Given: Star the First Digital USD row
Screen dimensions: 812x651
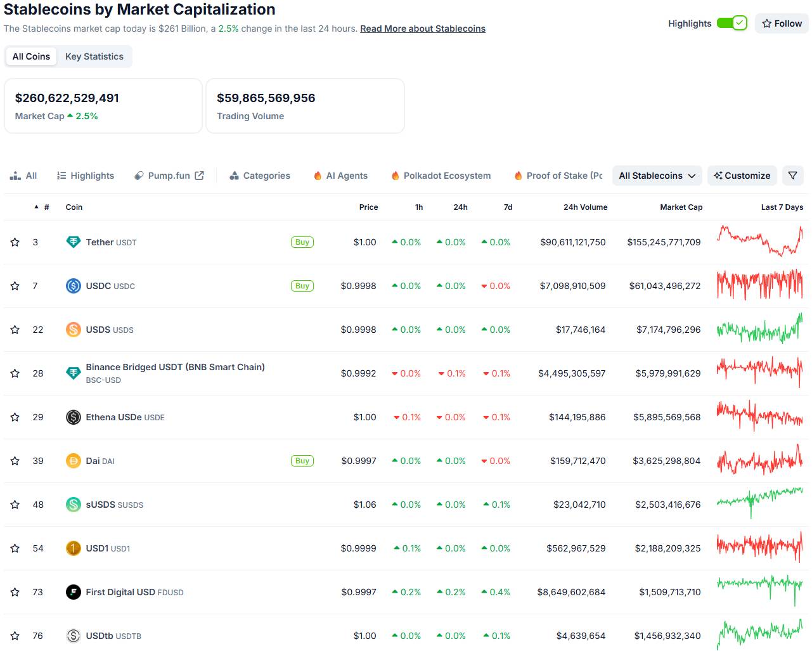Looking at the screenshot, I should point(15,592).
